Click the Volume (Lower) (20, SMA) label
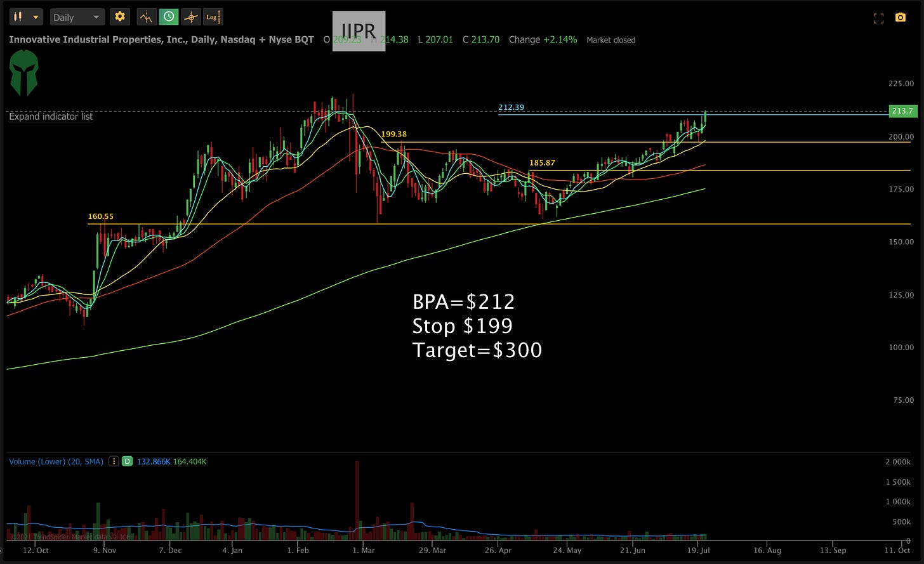The height and width of the screenshot is (564, 924). click(x=56, y=461)
